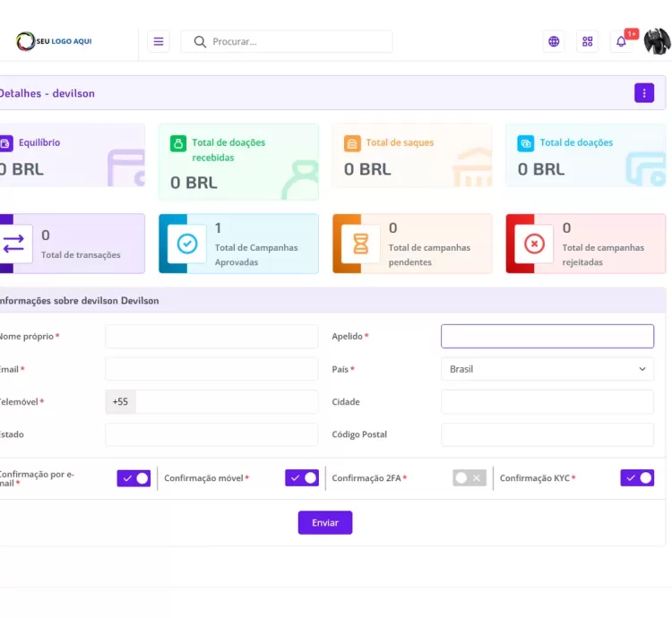Image resolution: width=672 pixels, height=618 pixels.
Task: Click the +55 country code prefix
Action: tap(121, 402)
